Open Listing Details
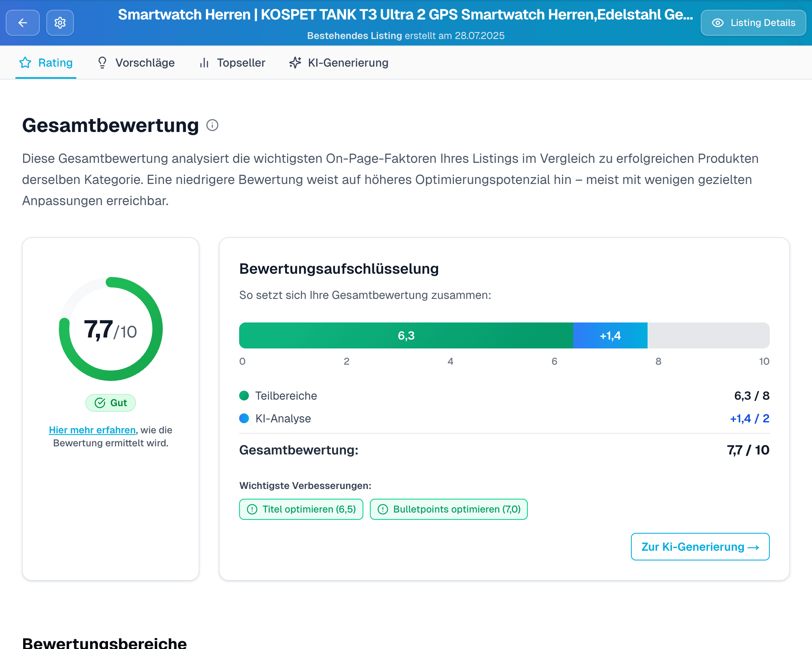The image size is (812, 649). click(x=753, y=23)
